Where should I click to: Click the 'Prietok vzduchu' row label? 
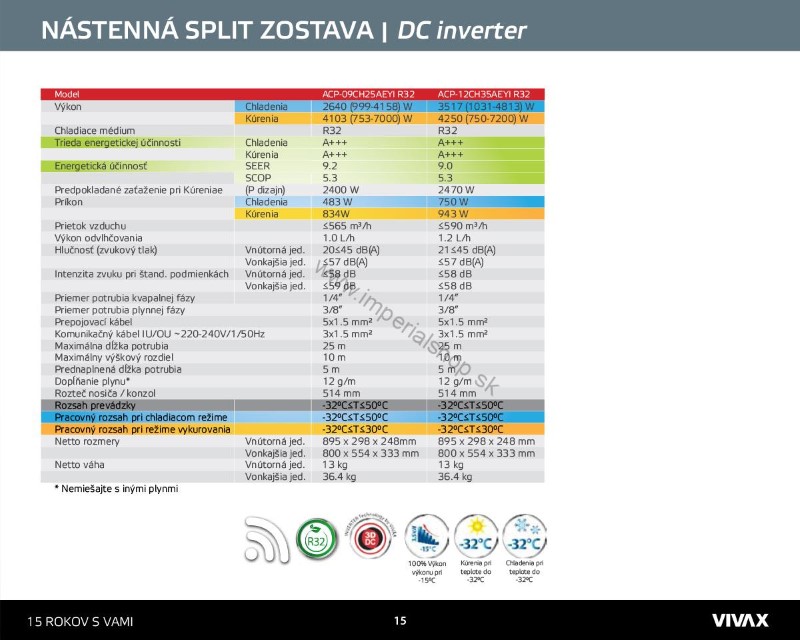[90, 226]
